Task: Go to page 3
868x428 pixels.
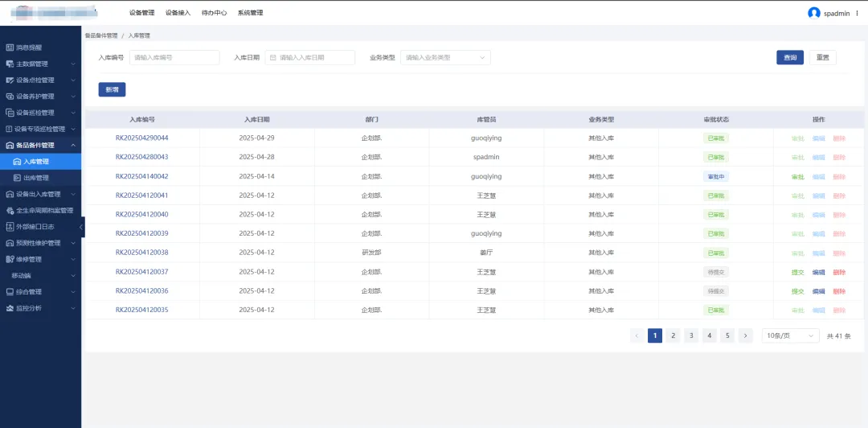Action: (691, 335)
